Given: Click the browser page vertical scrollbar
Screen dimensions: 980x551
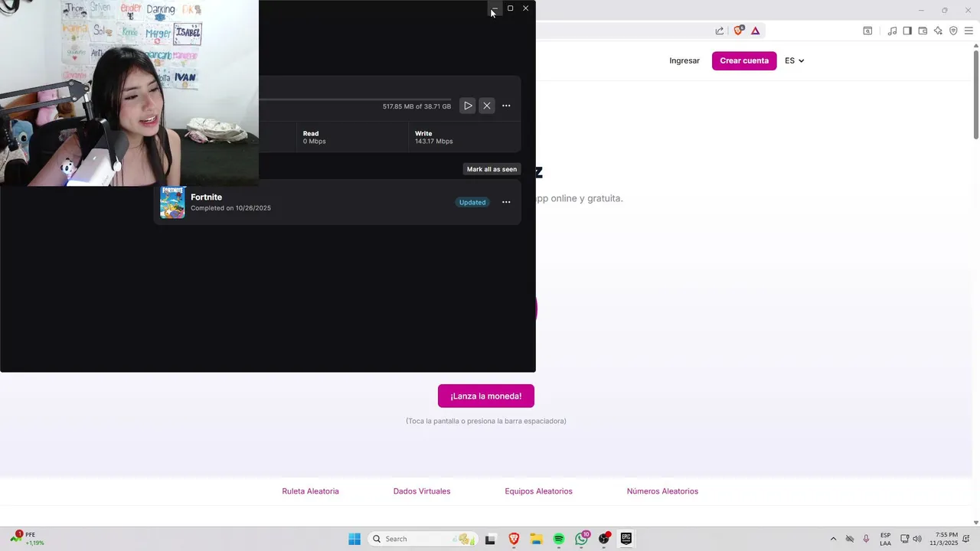Looking at the screenshot, I should click(976, 96).
